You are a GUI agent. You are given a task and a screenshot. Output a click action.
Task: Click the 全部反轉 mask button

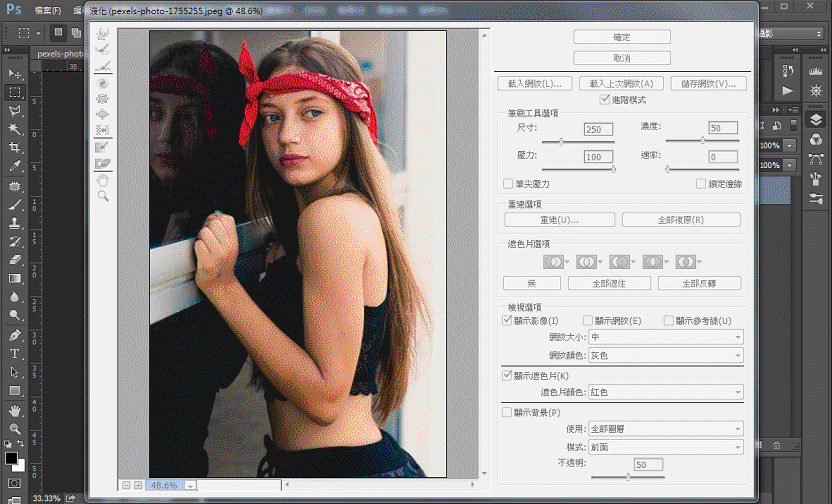[x=699, y=283]
